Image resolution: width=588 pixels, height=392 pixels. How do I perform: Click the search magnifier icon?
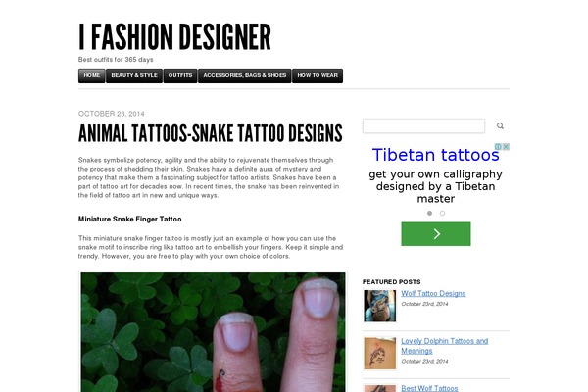[x=500, y=126]
